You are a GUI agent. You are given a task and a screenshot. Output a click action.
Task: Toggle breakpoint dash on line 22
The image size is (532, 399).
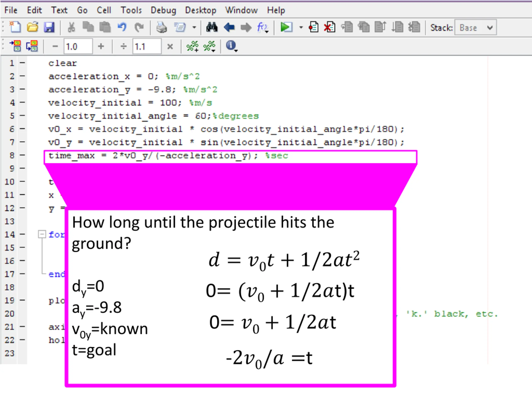tap(22, 340)
